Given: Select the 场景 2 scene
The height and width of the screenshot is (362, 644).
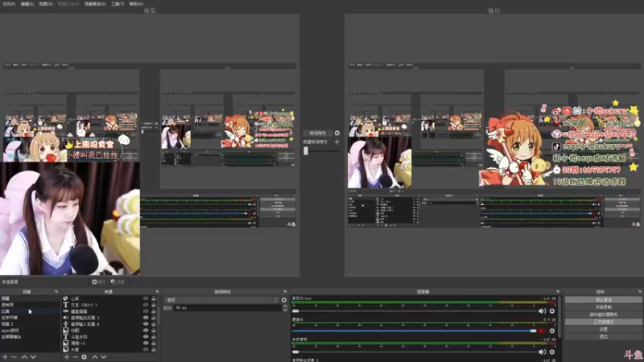Looking at the screenshot, I should click(x=30, y=324).
